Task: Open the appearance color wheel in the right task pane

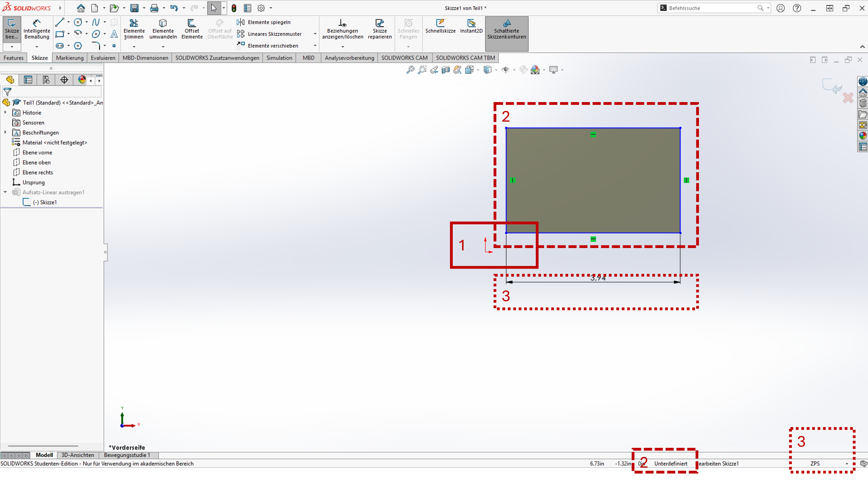Action: pyautogui.click(x=863, y=136)
